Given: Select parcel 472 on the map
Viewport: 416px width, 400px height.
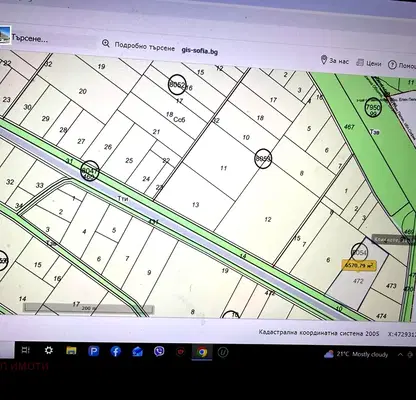Looking at the screenshot, I should point(358,281).
